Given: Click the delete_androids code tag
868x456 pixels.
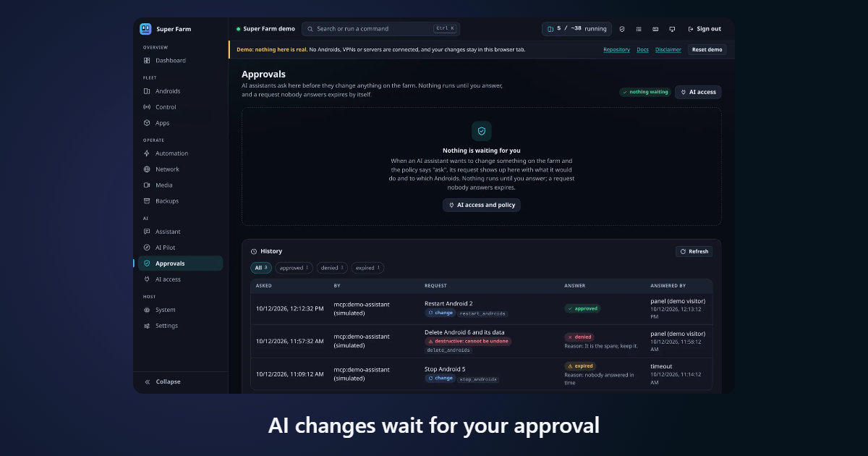Looking at the screenshot, I should coord(448,350).
